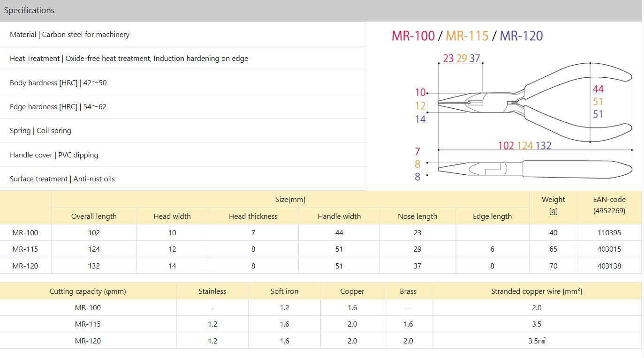Click the purple MR-120 title above the diagram
The height and width of the screenshot is (358, 644).
(x=521, y=36)
